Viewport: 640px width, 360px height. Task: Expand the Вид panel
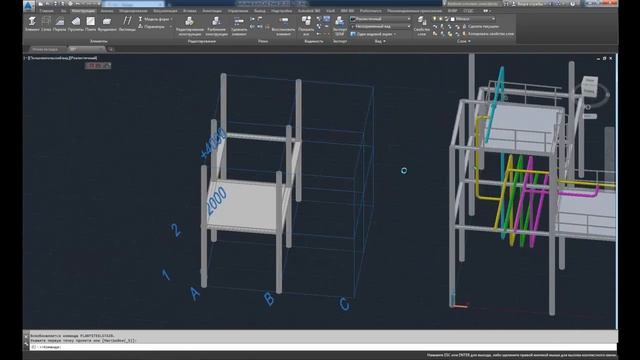click(x=380, y=41)
